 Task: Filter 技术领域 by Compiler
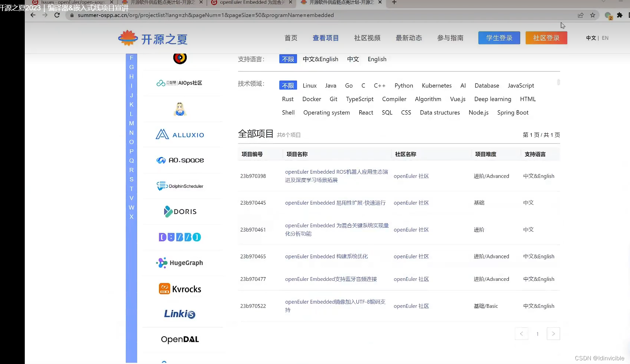tap(394, 99)
